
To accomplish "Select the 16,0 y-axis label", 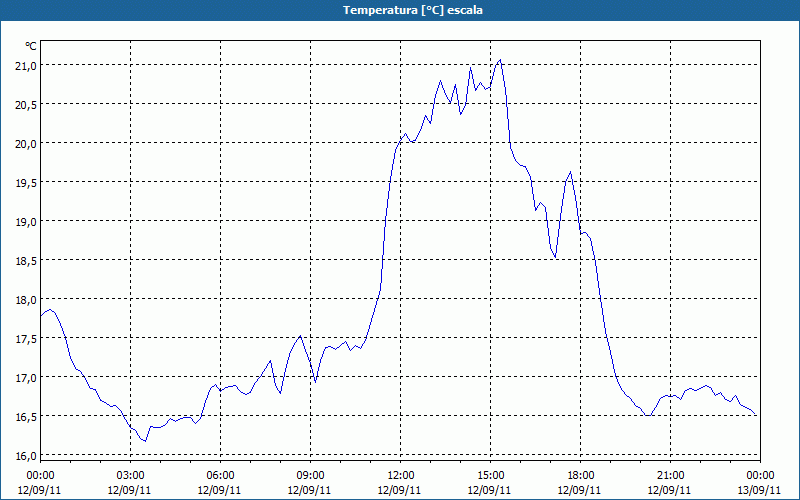I will (26, 455).
